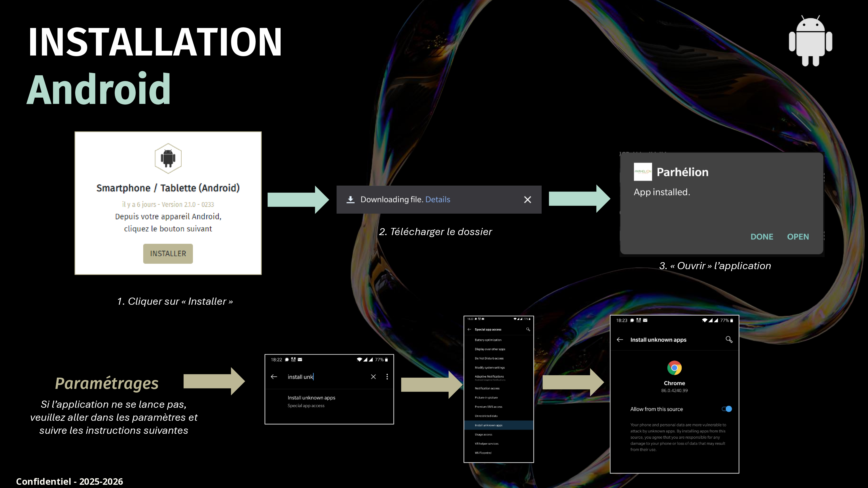Go back from the Install unknown apps screen
The width and height of the screenshot is (868, 488).
(620, 339)
